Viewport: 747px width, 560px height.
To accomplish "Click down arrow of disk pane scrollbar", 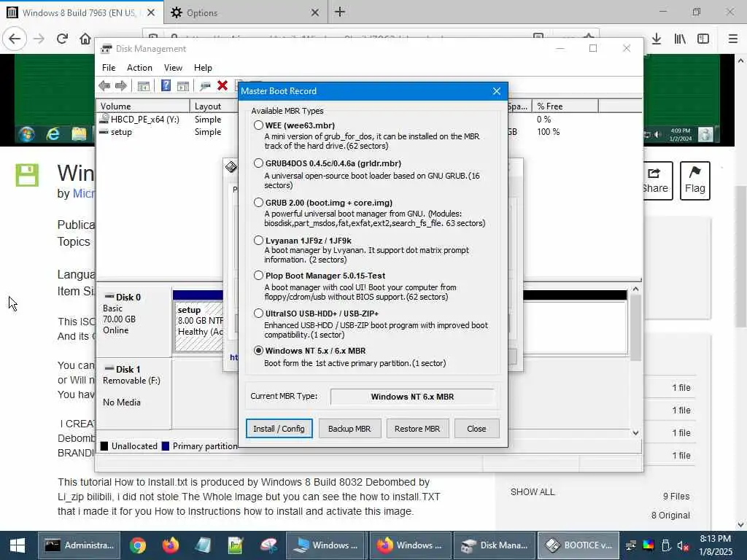I will tap(635, 433).
